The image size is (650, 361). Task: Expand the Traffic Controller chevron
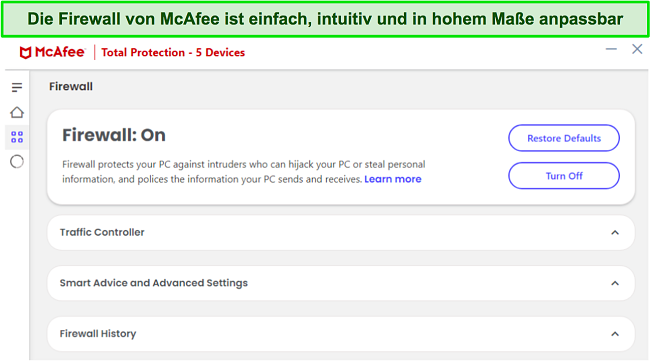point(615,233)
